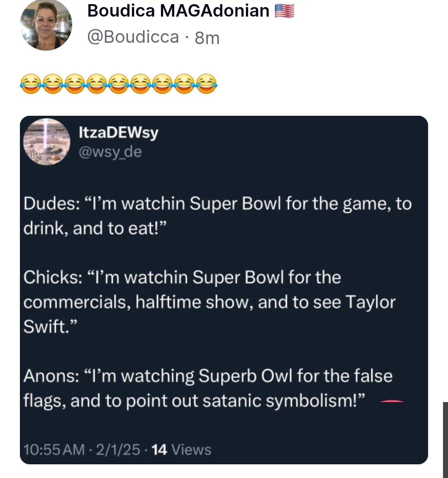This screenshot has width=448, height=478.
Task: Click the paragraph starting with "Chicks:"
Action: (209, 302)
